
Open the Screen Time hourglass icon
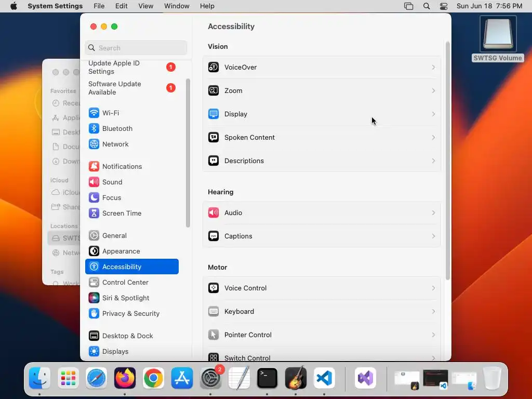(94, 214)
